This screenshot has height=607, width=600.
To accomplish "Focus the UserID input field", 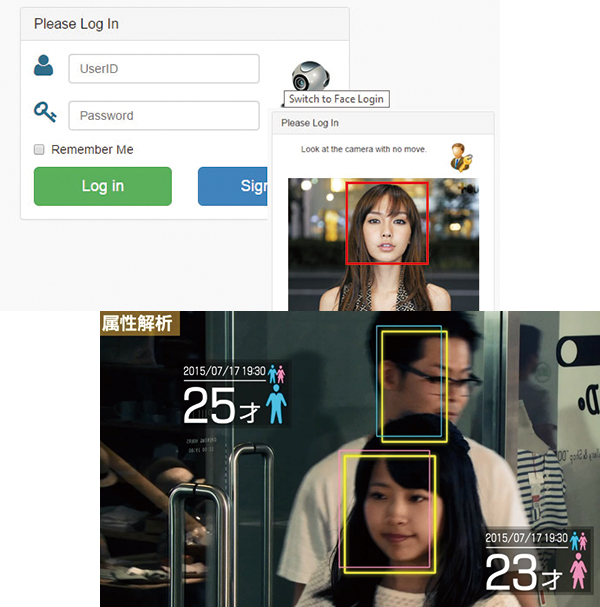I will [x=163, y=69].
